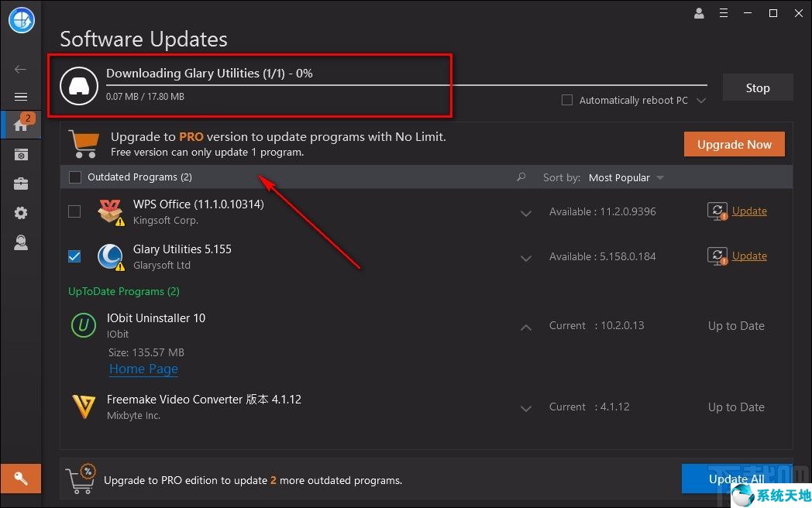The width and height of the screenshot is (812, 508).
Task: Collapse IObit Uninstaller details chevron
Action: [x=525, y=328]
